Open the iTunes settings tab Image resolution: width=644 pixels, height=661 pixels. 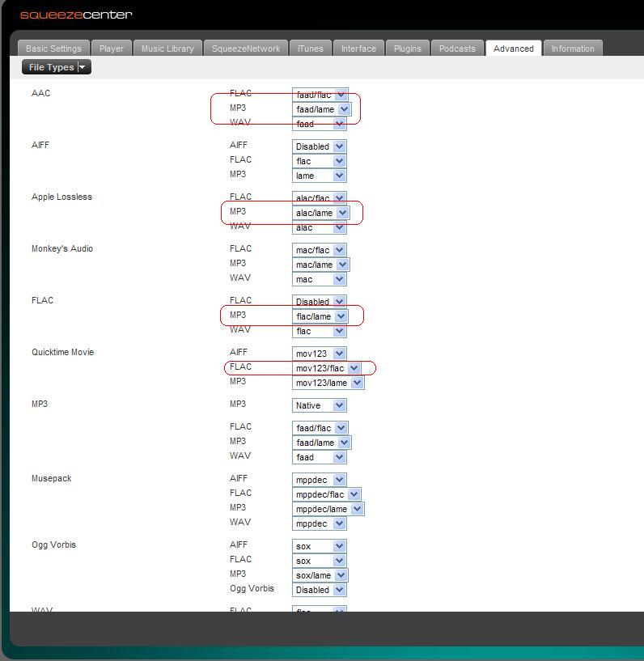311,49
